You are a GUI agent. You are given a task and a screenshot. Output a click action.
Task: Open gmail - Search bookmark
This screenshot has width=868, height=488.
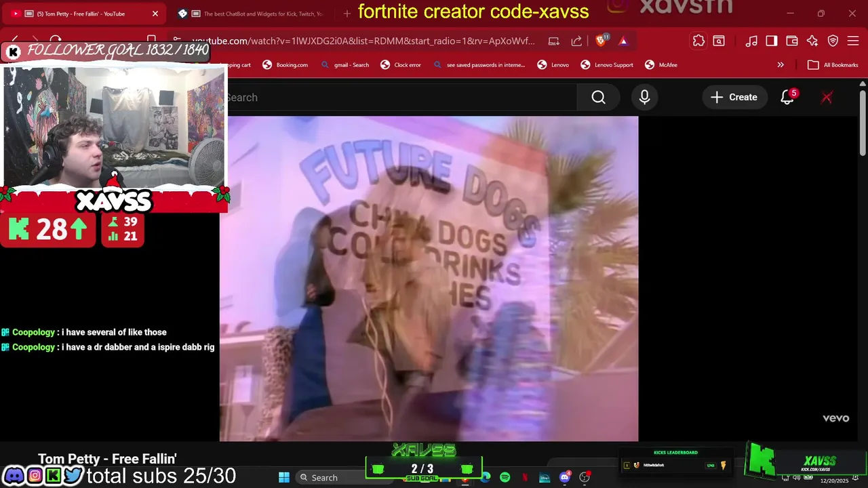tap(344, 65)
